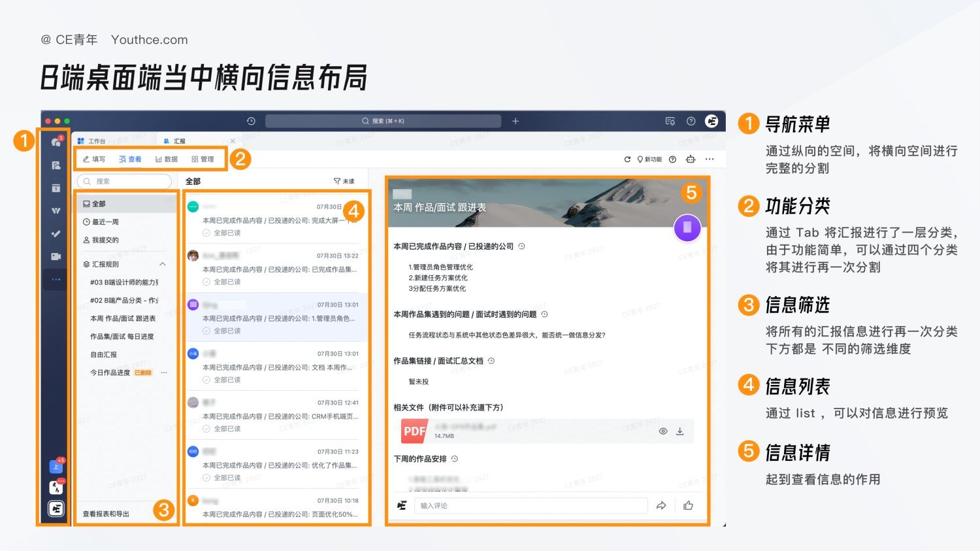The width and height of the screenshot is (980, 551).
Task: Open the Docs icon in left sidebar
Action: point(56,165)
